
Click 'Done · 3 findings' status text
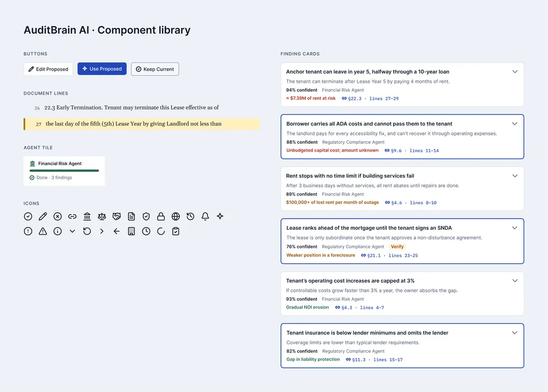54,178
